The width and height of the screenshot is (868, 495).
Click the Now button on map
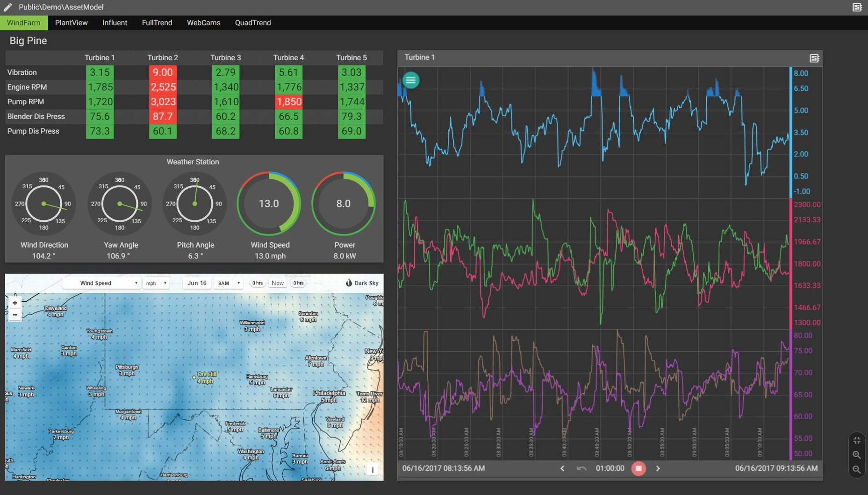(x=277, y=283)
